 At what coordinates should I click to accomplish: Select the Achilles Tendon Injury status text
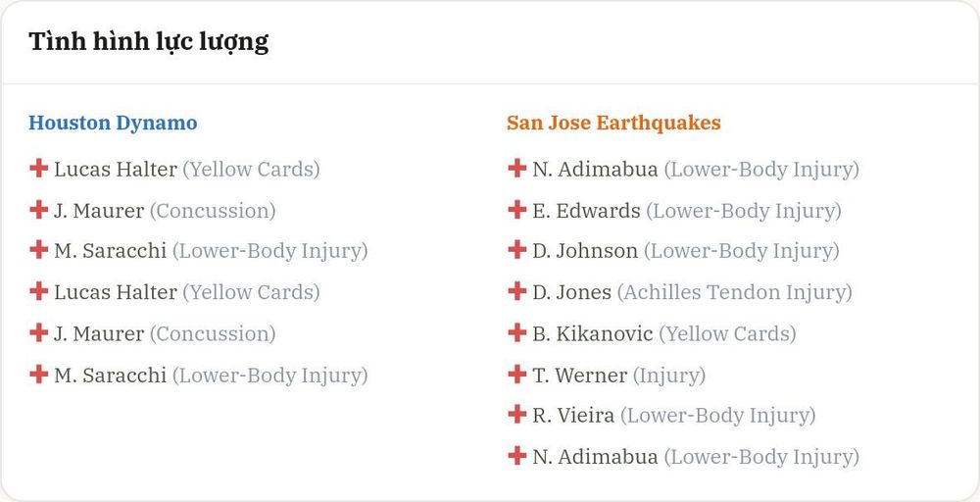tap(734, 292)
